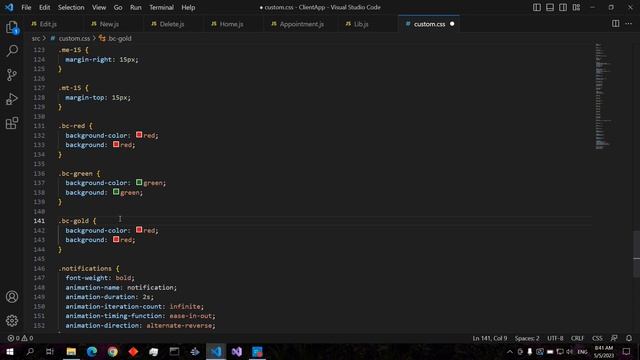This screenshot has height=360, width=640.
Task: Open the Terminal menu
Action: point(161,7)
